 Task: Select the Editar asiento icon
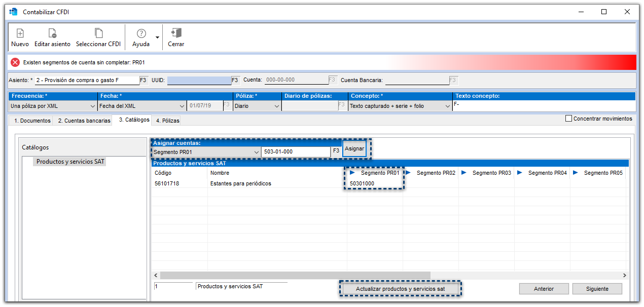click(52, 33)
